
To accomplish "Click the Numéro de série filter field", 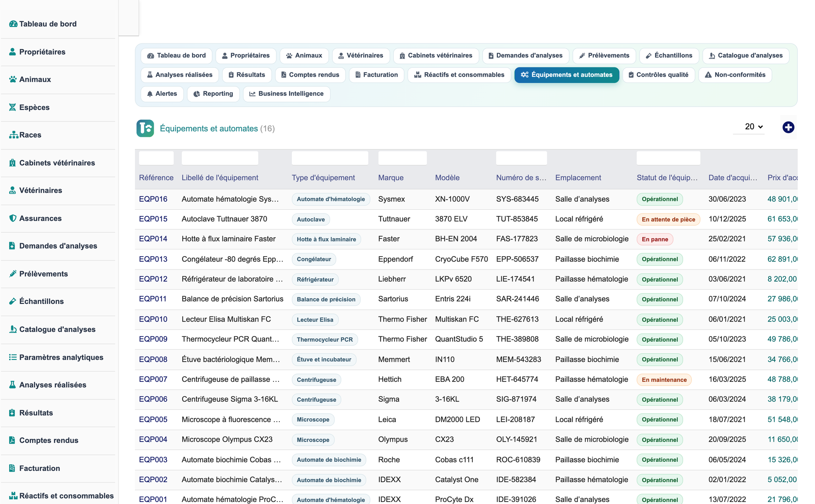I will [521, 158].
